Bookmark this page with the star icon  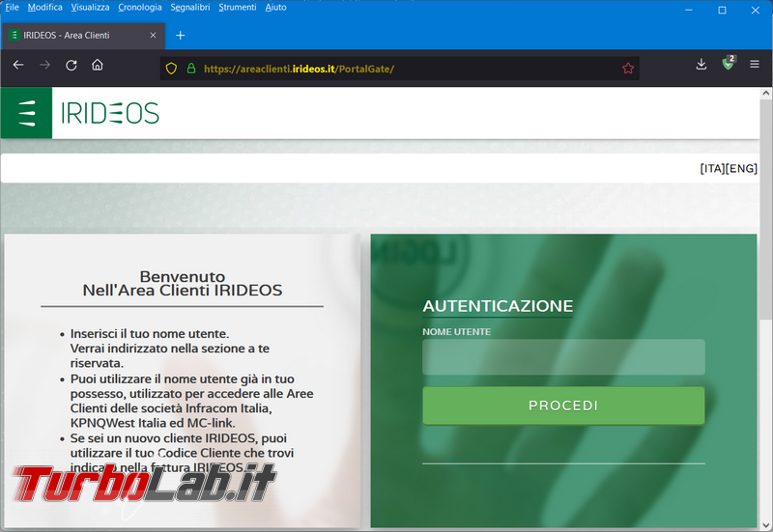[x=628, y=69]
